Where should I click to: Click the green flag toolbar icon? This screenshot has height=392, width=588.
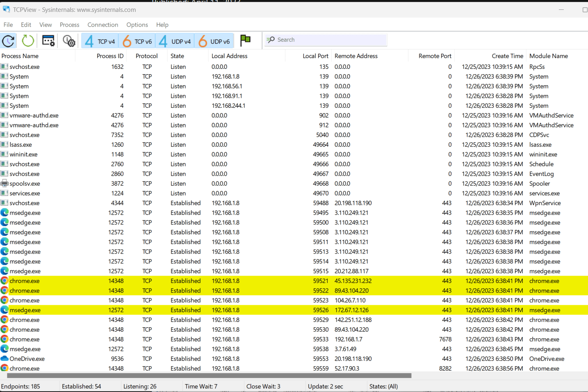[245, 40]
